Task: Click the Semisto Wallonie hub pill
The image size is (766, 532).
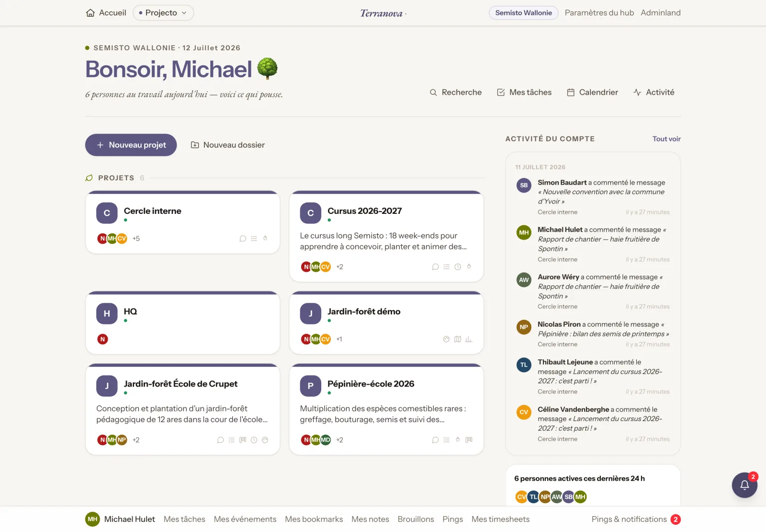Action: point(524,13)
